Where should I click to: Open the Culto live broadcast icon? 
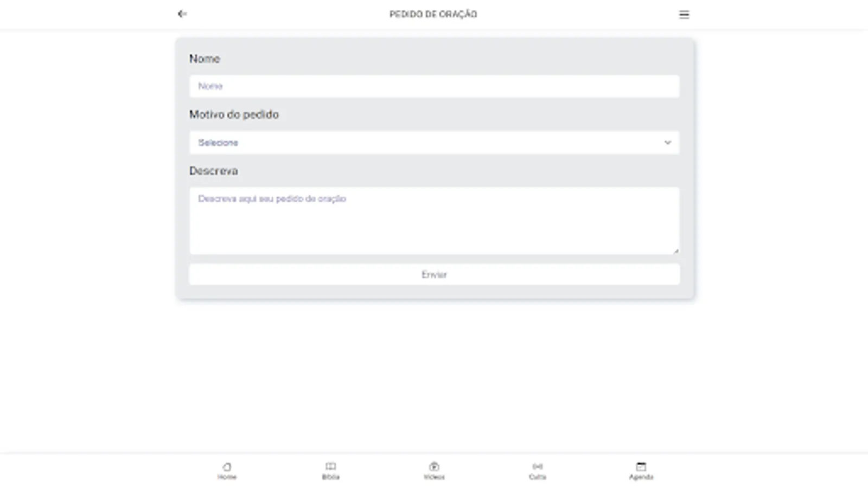tap(538, 466)
